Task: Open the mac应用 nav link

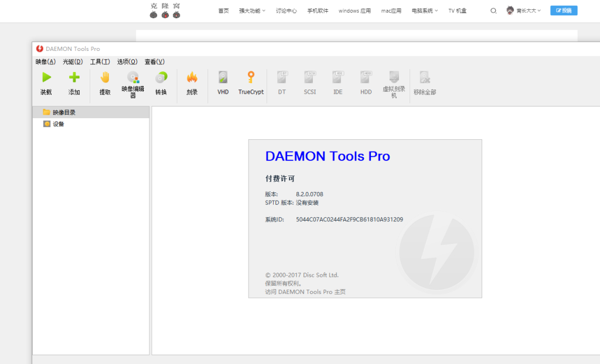Action: coord(391,11)
